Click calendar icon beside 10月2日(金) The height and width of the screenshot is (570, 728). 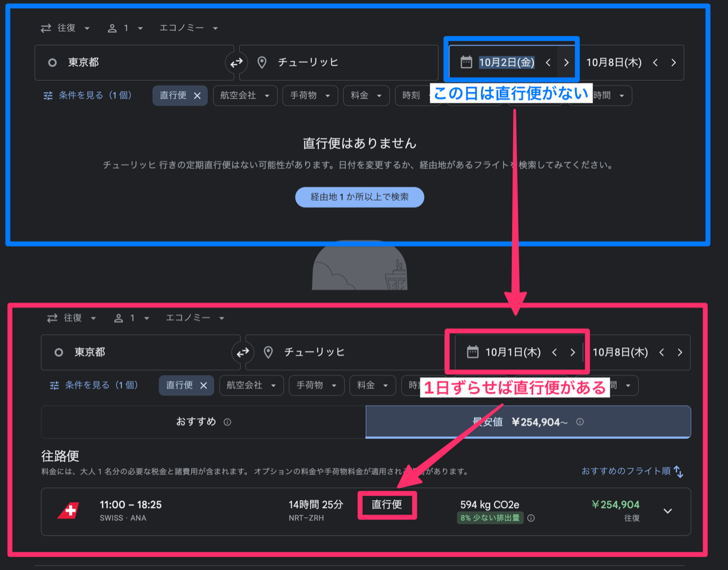coord(466,62)
